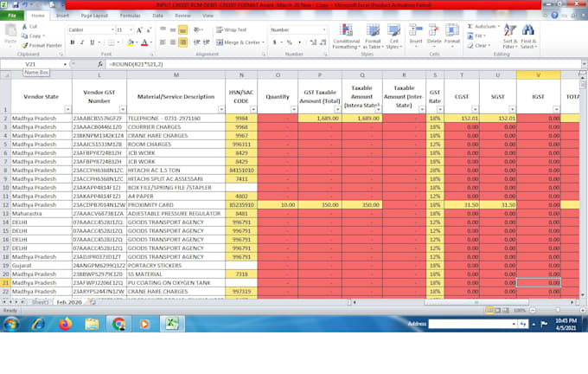
Task: Open Firefox from the taskbar
Action: point(65,324)
